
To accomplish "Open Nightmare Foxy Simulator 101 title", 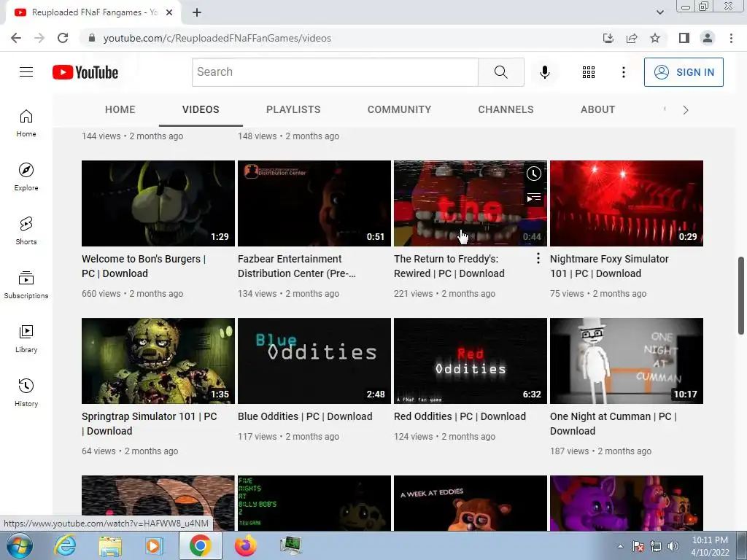I will click(609, 266).
